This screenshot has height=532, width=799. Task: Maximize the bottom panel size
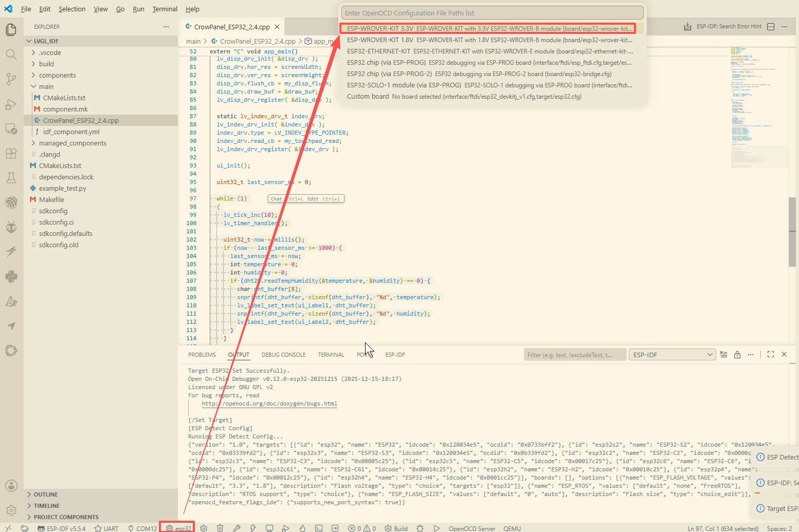(771, 354)
